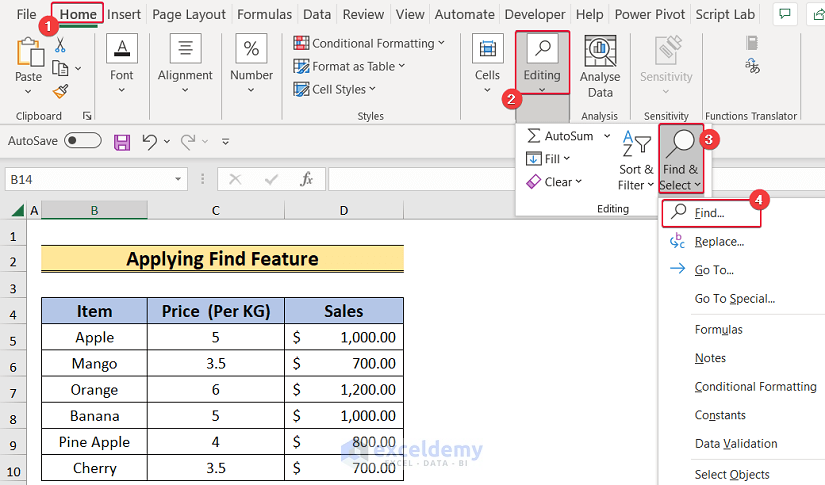Select Go To Special... menu entry
The width and height of the screenshot is (825, 485).
[734, 298]
